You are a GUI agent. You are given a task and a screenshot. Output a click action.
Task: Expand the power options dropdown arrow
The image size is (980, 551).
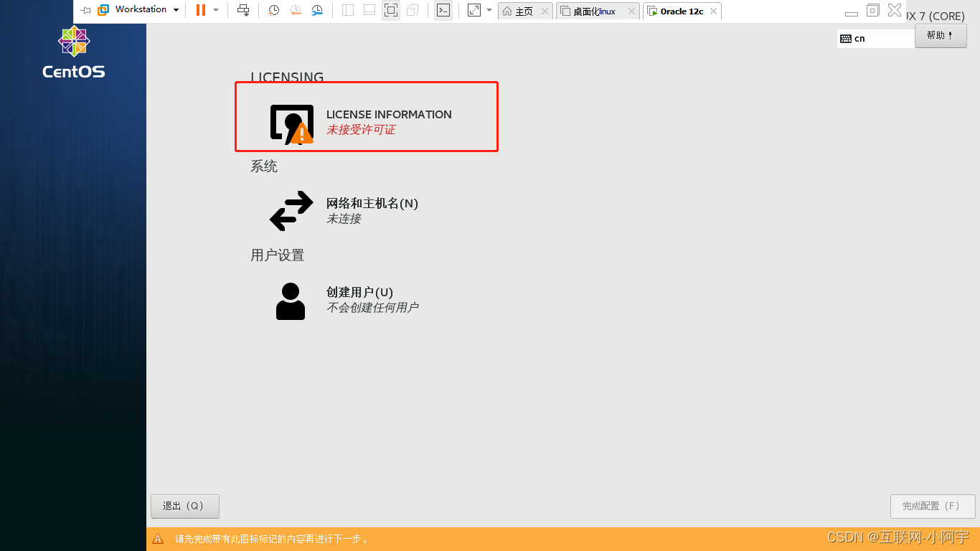point(216,10)
